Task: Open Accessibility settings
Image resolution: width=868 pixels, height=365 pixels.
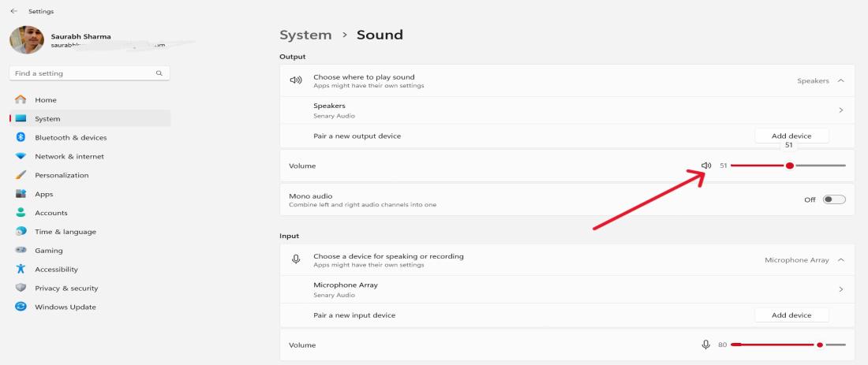Action: coord(55,269)
